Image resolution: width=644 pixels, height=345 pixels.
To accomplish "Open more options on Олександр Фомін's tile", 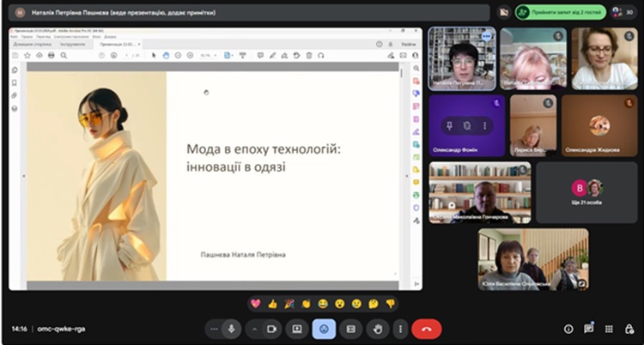I will (485, 125).
